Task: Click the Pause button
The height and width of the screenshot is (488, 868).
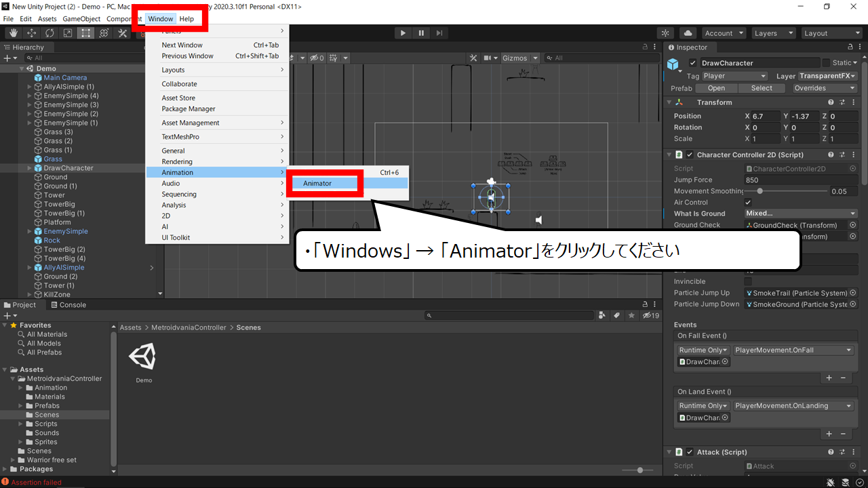Action: pyautogui.click(x=421, y=33)
